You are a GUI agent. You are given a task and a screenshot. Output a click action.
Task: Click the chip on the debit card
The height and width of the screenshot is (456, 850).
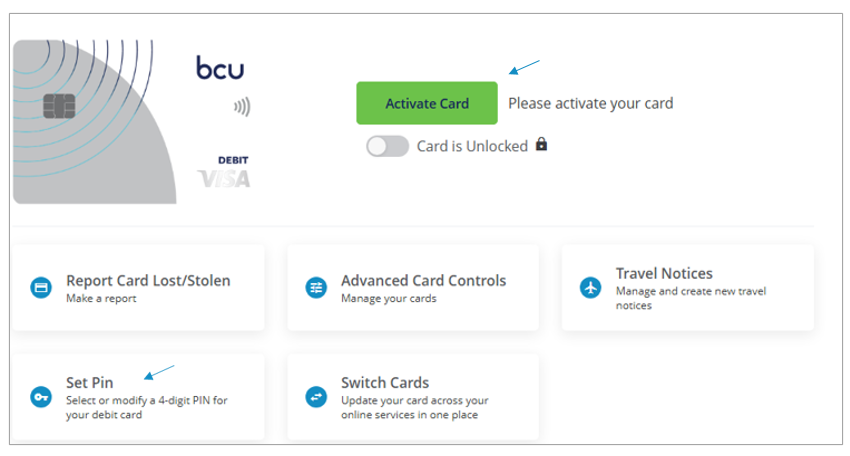click(57, 105)
